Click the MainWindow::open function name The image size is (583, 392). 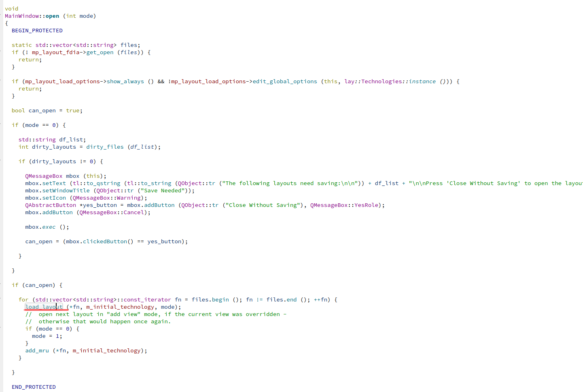point(32,16)
